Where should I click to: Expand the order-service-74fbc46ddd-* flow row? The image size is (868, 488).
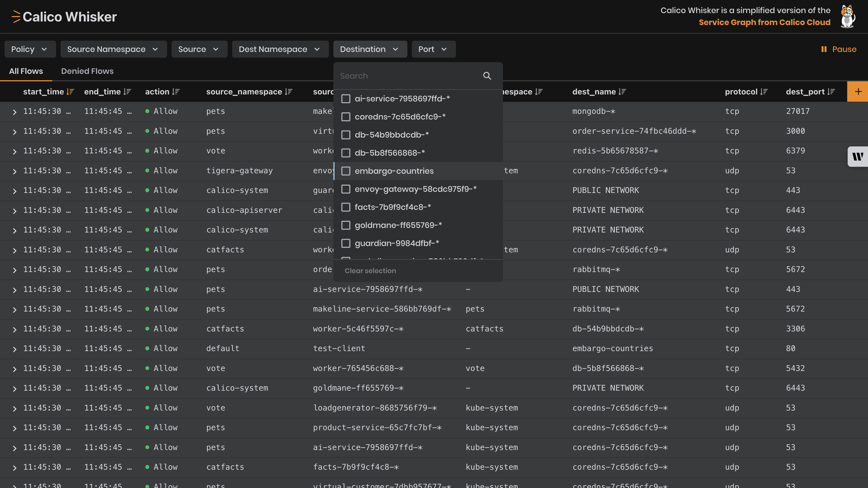tap(14, 132)
